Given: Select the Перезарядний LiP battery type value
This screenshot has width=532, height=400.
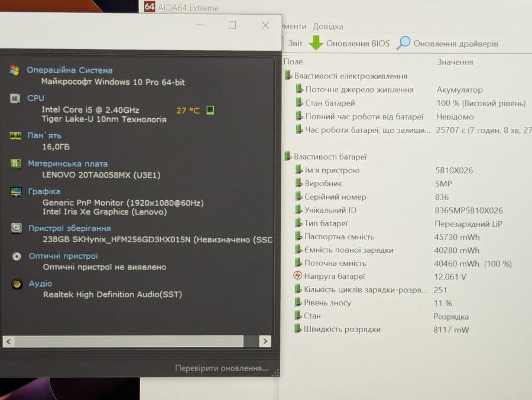Looking at the screenshot, I should pos(468,223).
